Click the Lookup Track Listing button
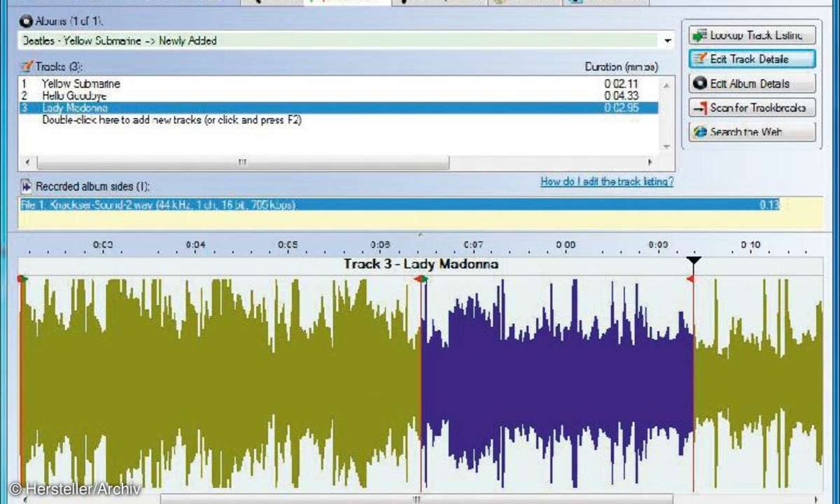 point(752,35)
